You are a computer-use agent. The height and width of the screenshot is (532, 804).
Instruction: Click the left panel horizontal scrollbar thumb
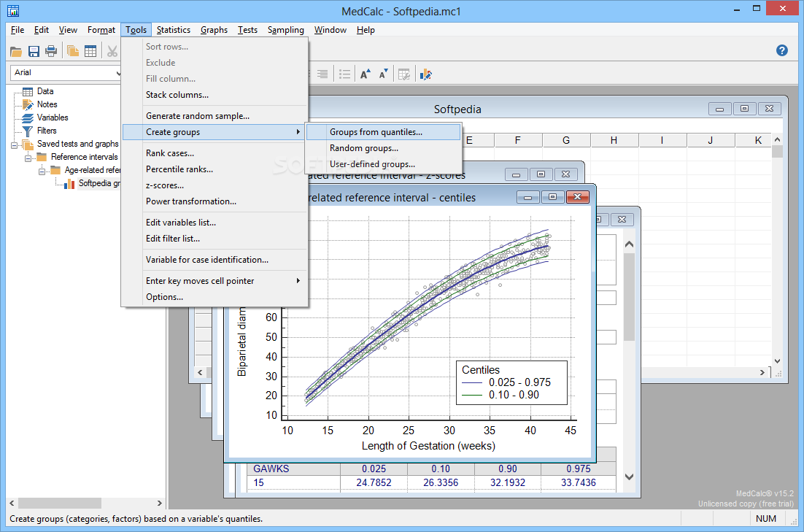[x=60, y=504]
